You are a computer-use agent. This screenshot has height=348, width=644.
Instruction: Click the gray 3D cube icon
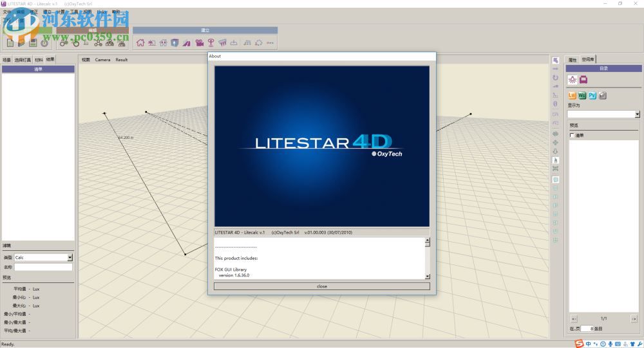(603, 96)
